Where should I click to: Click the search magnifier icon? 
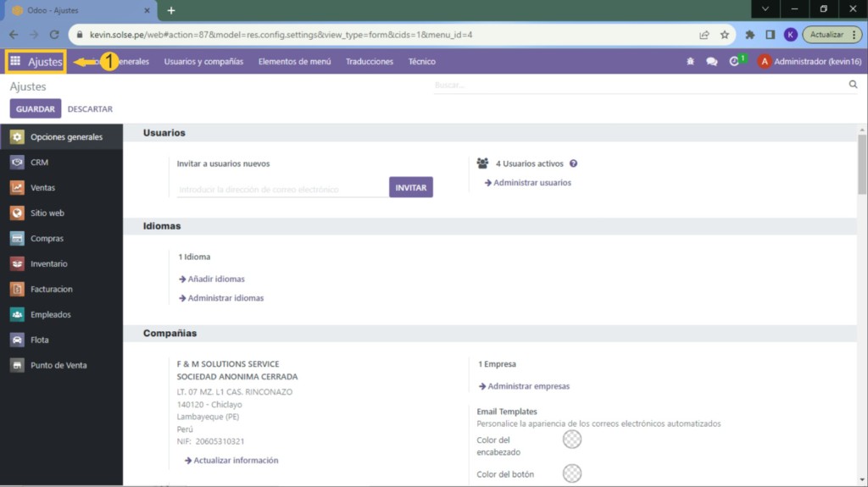click(853, 85)
